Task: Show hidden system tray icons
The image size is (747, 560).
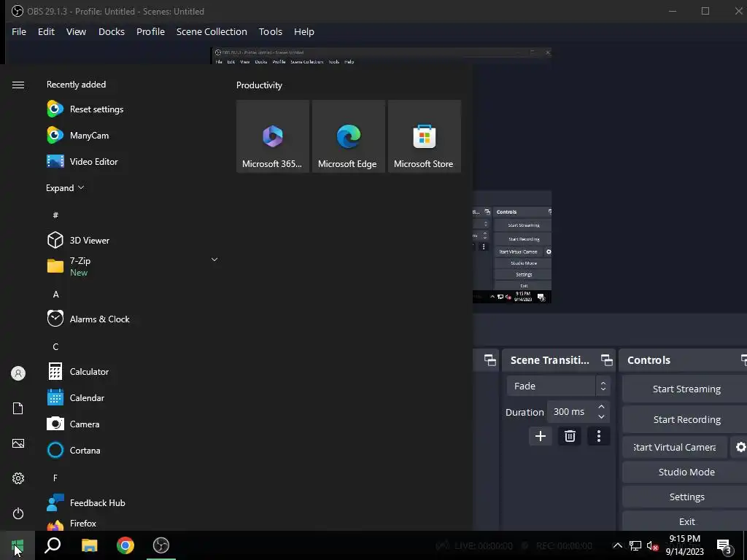Action: click(617, 545)
